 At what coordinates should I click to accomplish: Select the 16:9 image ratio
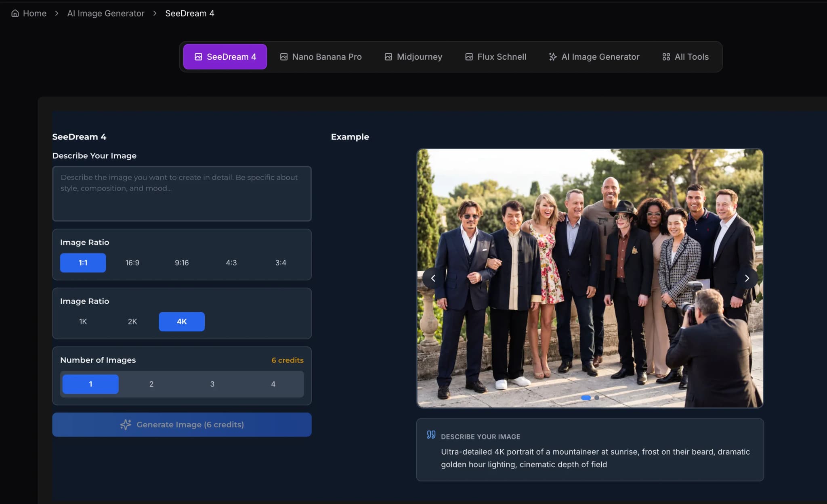(132, 263)
